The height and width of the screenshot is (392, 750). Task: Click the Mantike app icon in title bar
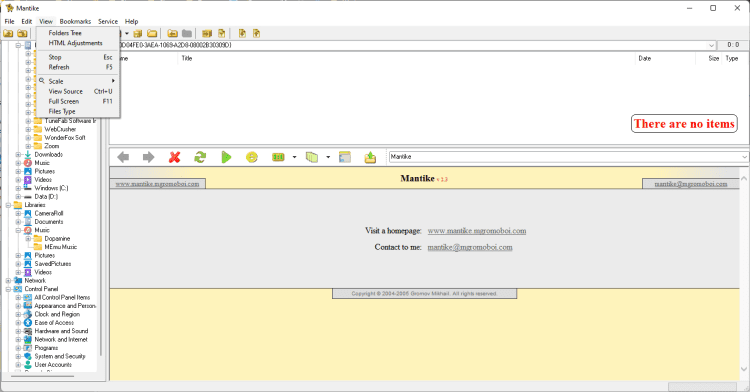pos(9,8)
